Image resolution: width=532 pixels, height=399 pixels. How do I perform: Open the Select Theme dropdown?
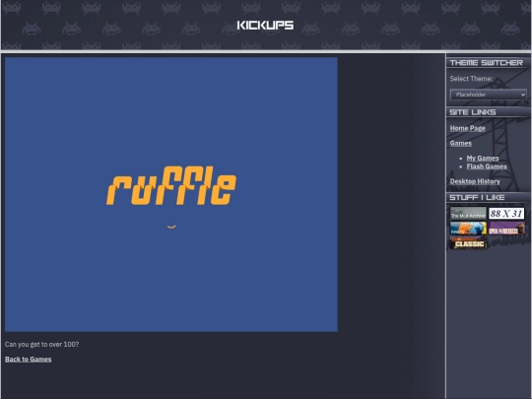click(489, 95)
